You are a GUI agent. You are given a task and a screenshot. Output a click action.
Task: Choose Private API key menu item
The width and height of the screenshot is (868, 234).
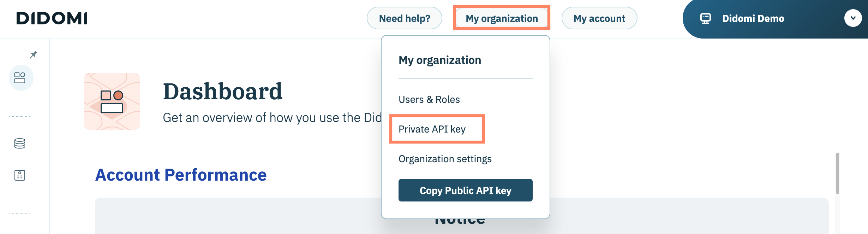[x=432, y=129]
